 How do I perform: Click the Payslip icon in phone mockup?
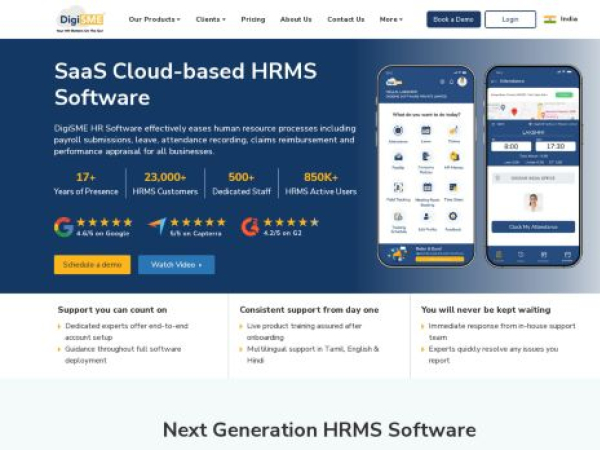(x=398, y=157)
